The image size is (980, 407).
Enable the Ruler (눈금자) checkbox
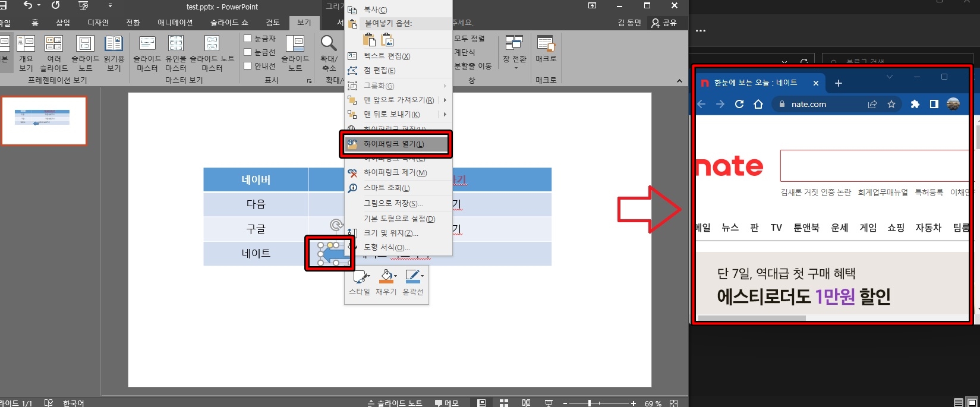pyautogui.click(x=248, y=38)
